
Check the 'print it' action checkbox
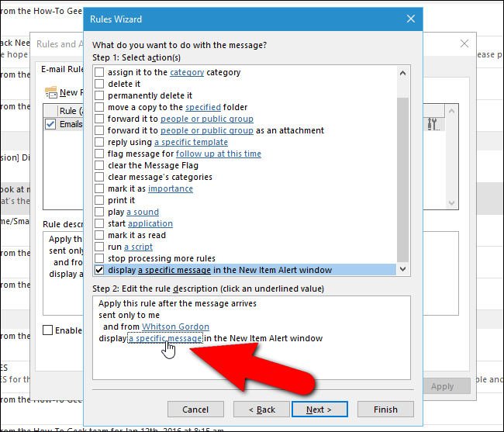pyautogui.click(x=99, y=200)
